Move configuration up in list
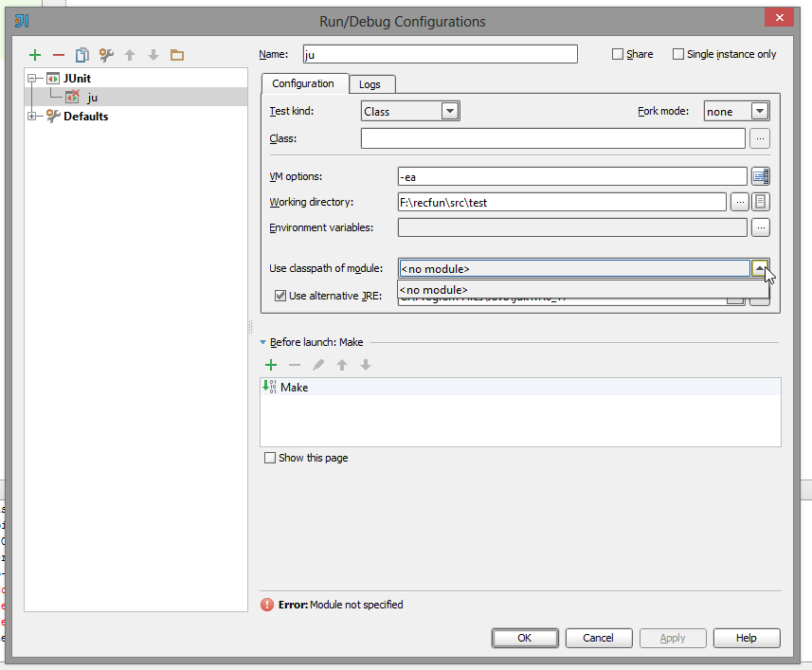The width and height of the screenshot is (812, 670). pos(130,55)
